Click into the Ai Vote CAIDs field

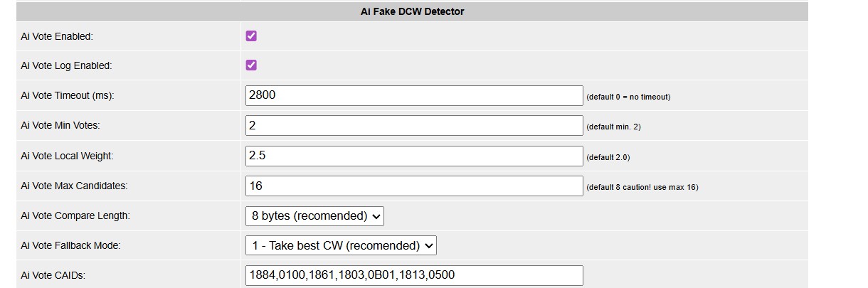tap(413, 275)
